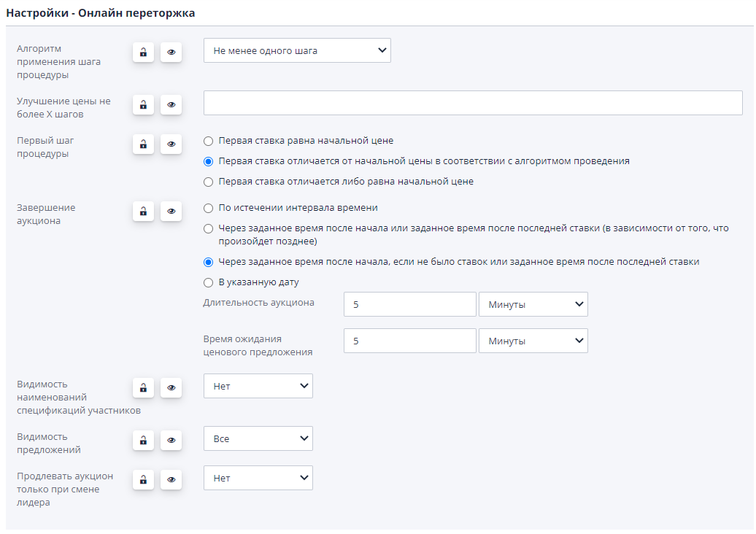Open 'Продлевать аукцион только при смене лидера' dropdown

[x=258, y=479]
